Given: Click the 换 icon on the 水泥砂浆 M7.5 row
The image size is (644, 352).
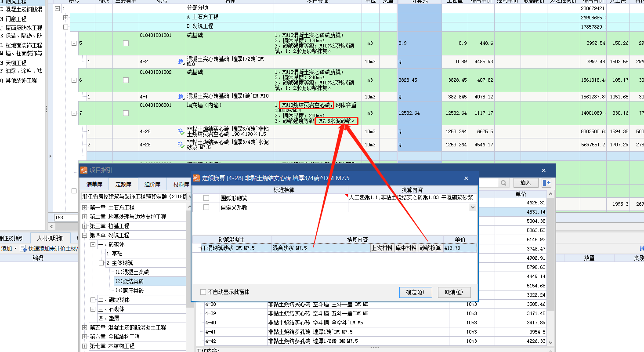Looking at the screenshot, I should [181, 145].
